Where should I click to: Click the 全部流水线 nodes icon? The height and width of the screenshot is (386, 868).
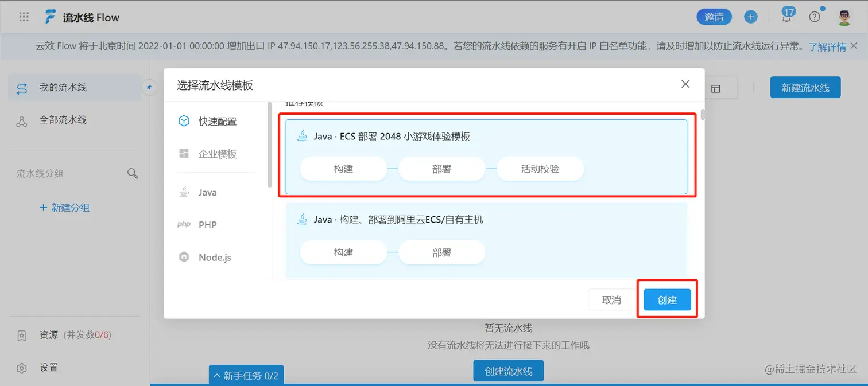pyautogui.click(x=22, y=121)
